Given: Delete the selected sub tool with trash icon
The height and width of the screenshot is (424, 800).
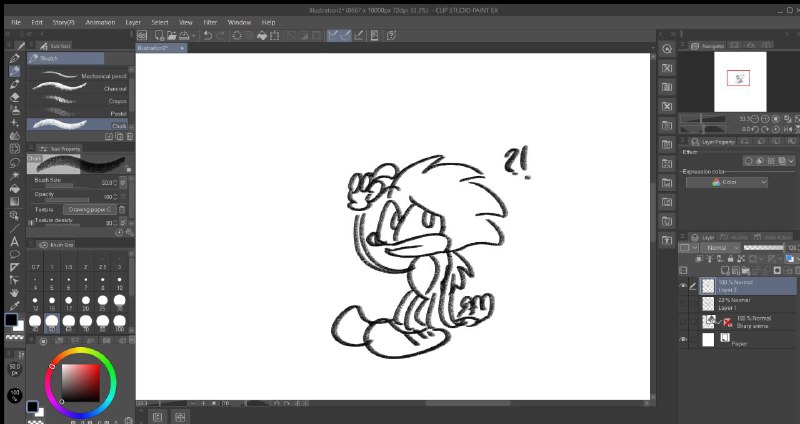Looking at the screenshot, I should (130, 137).
